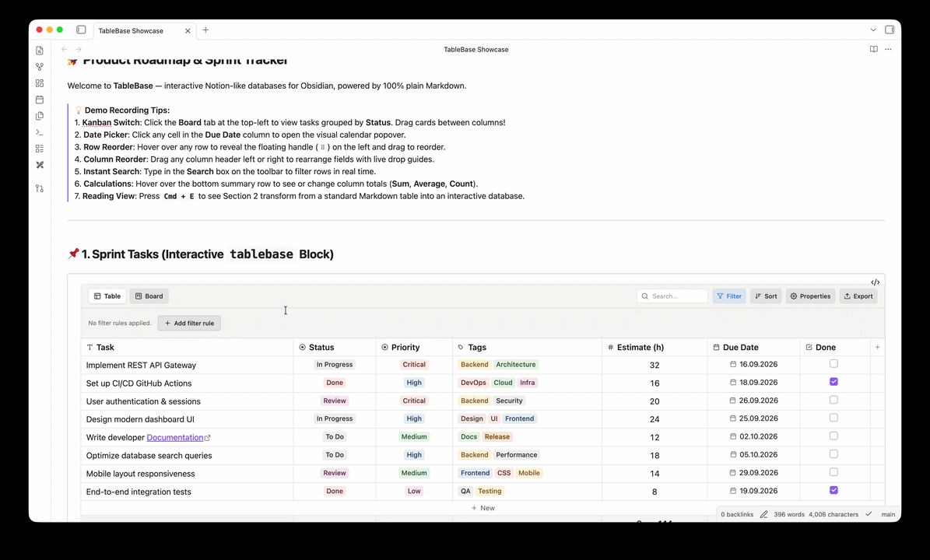The height and width of the screenshot is (560, 930).
Task: Uncheck Done for End-to-end integration tests
Action: coord(833,490)
